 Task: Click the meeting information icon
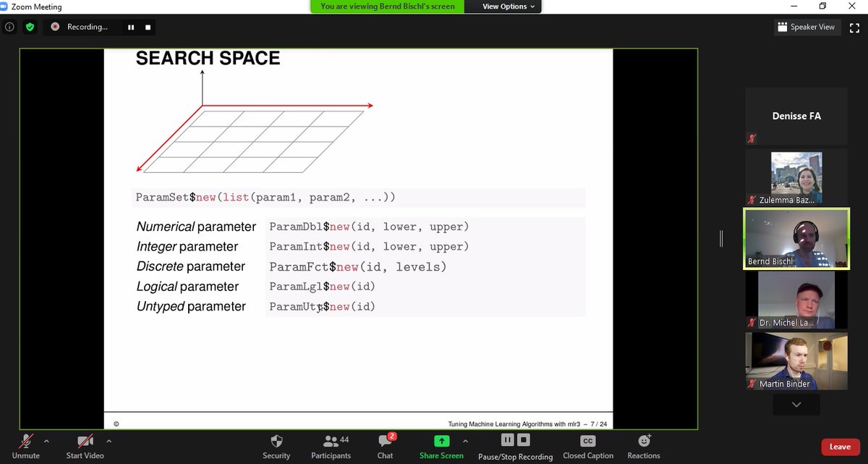click(9, 27)
